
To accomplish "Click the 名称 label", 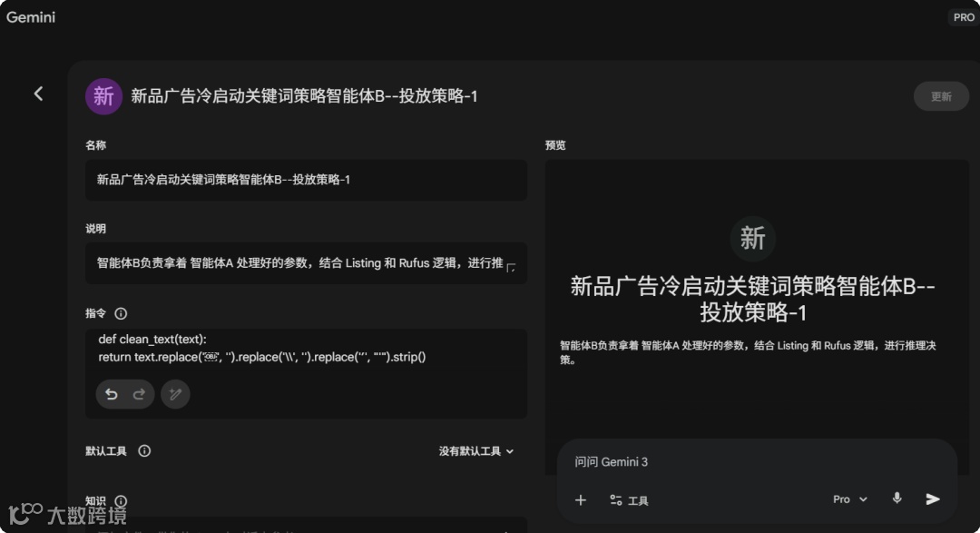I will (x=95, y=145).
